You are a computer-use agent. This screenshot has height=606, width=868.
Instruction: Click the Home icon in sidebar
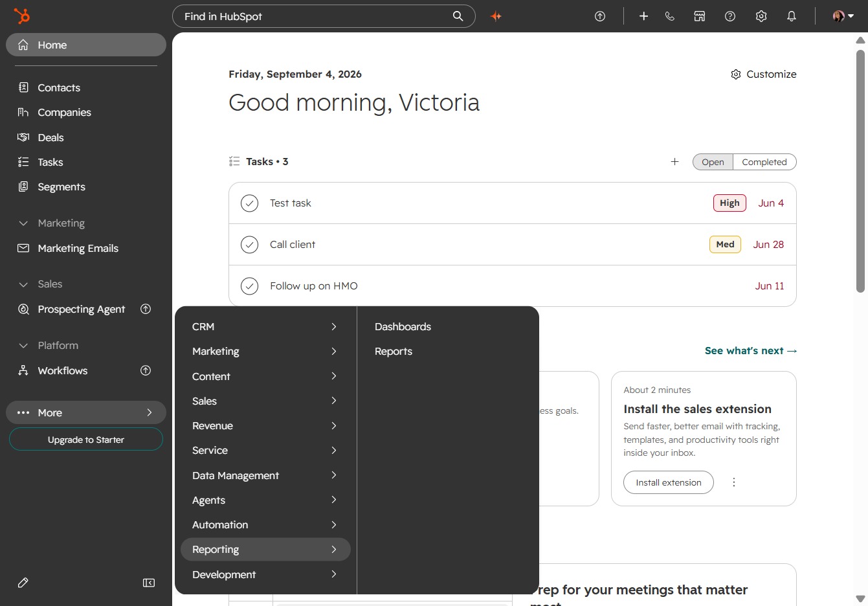pos(23,45)
